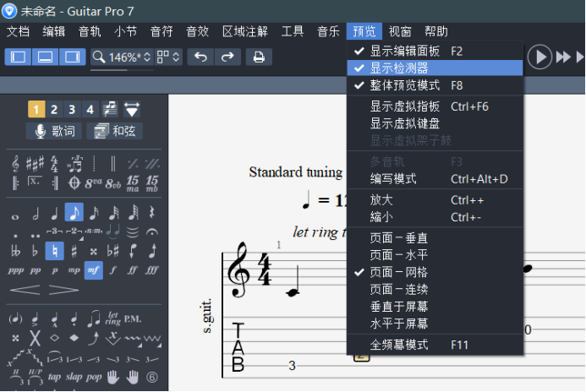Select voice 2 button
Screen dimensions: 586x392
click(x=54, y=109)
